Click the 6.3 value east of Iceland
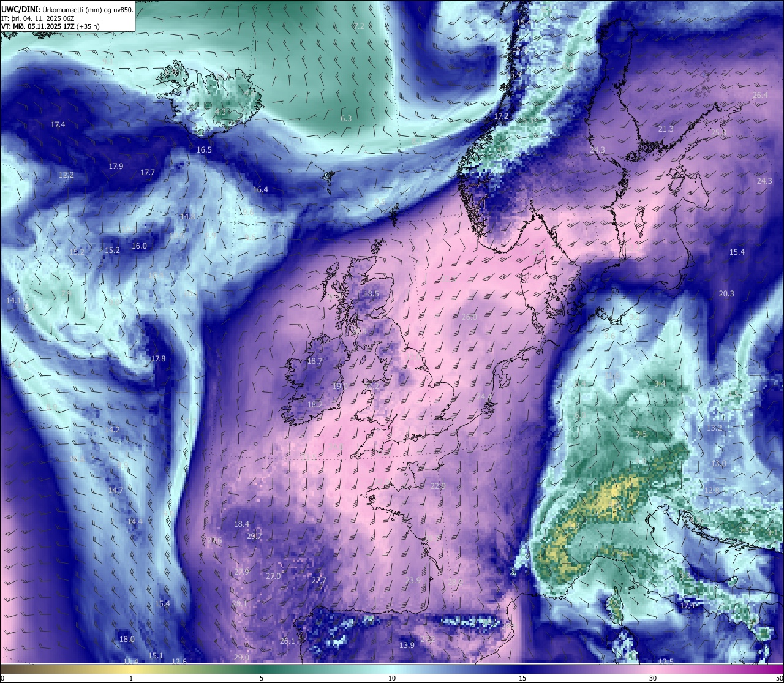The width and height of the screenshot is (784, 683). coord(346,118)
